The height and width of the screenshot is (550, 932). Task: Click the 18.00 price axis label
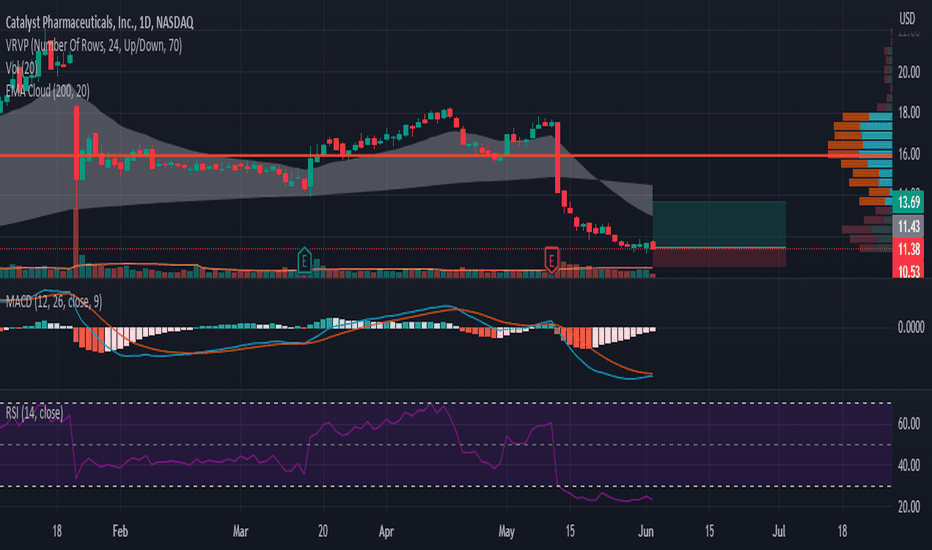point(909,113)
